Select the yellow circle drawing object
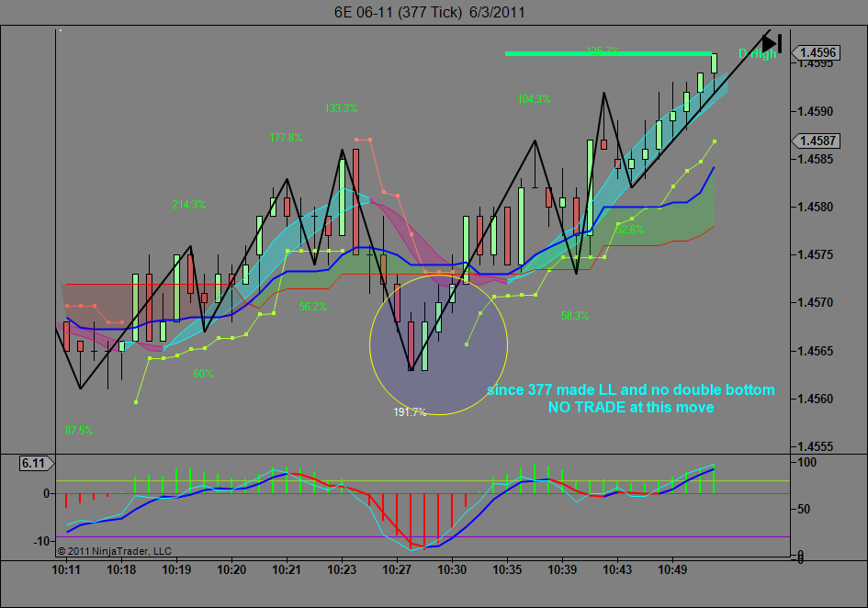Screen dimensions: 868x608 click(438, 345)
